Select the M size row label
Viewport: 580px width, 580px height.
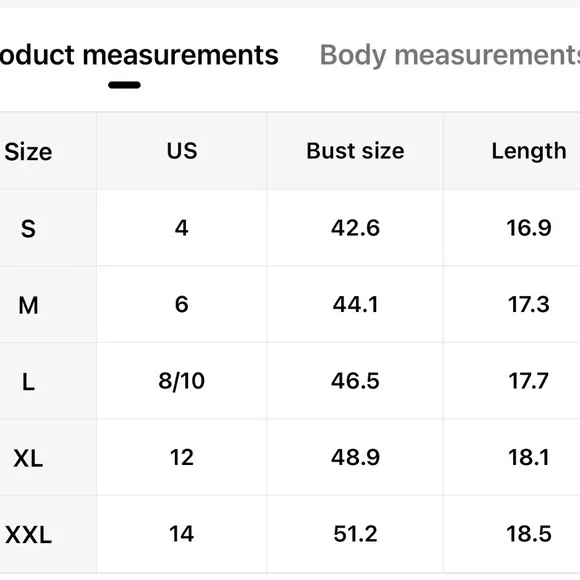tap(28, 306)
